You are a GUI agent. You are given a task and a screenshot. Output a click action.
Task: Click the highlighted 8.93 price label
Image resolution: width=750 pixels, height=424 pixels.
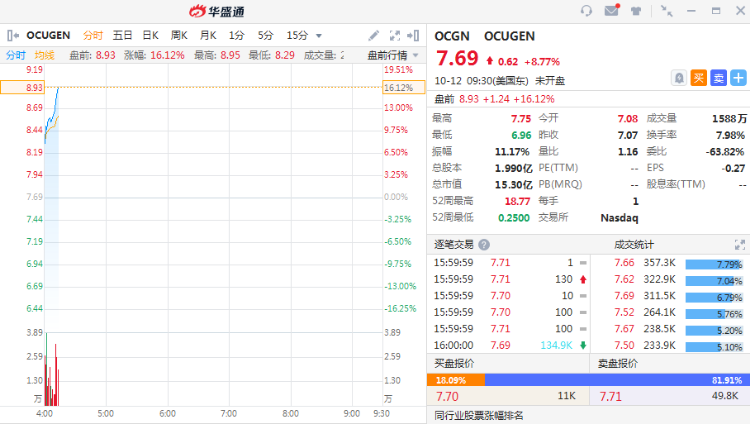pyautogui.click(x=22, y=88)
